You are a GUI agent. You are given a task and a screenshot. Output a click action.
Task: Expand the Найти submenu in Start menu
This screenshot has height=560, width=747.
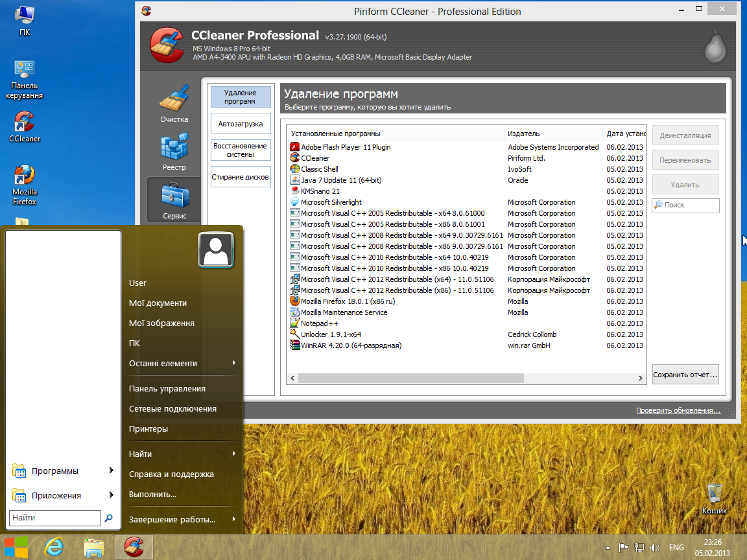pyautogui.click(x=234, y=454)
